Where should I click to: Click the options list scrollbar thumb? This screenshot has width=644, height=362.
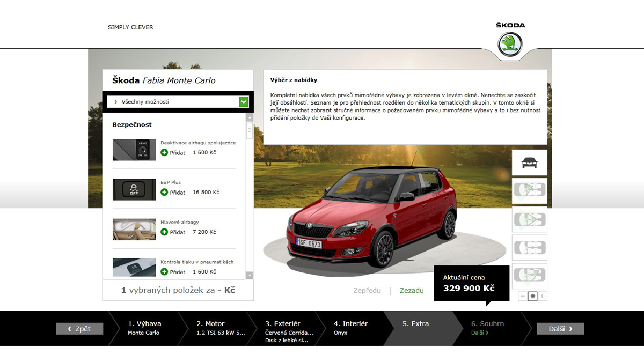click(249, 129)
